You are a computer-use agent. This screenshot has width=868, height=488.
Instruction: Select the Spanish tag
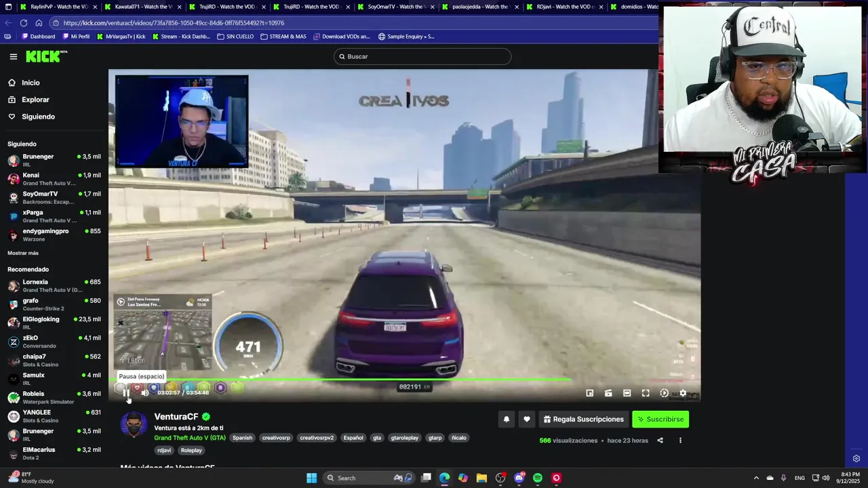(x=242, y=438)
